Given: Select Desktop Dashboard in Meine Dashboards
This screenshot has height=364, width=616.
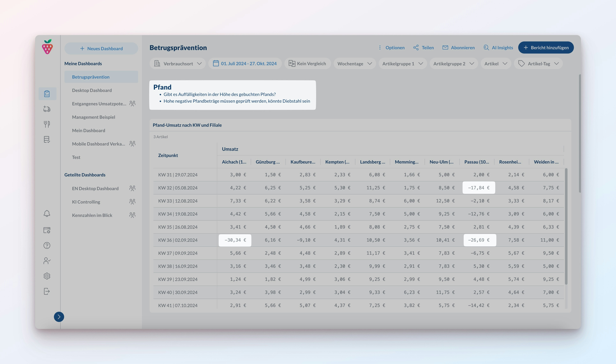Looking at the screenshot, I should click(92, 90).
